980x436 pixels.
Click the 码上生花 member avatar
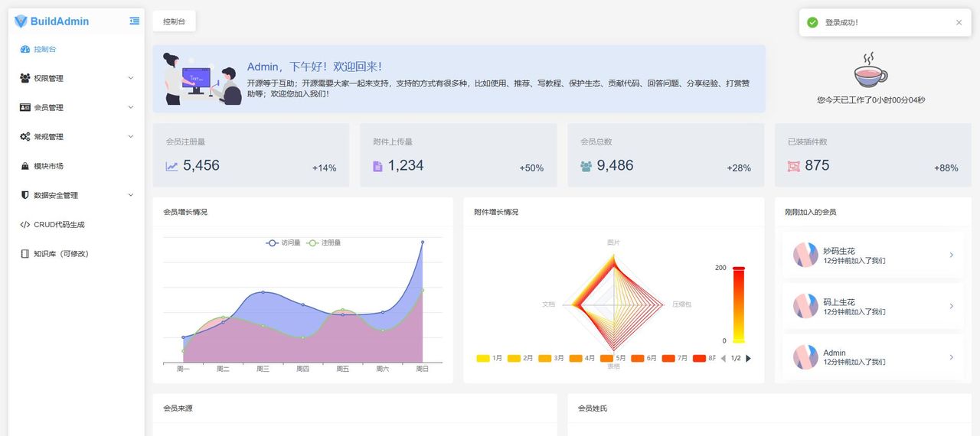805,306
